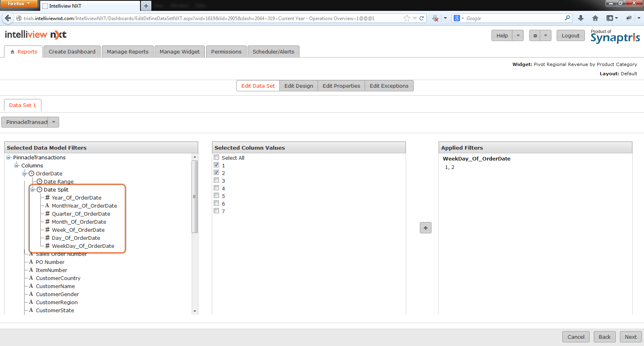The height and width of the screenshot is (346, 644).
Task: Collapse the Date Split tree node
Action: (x=33, y=189)
